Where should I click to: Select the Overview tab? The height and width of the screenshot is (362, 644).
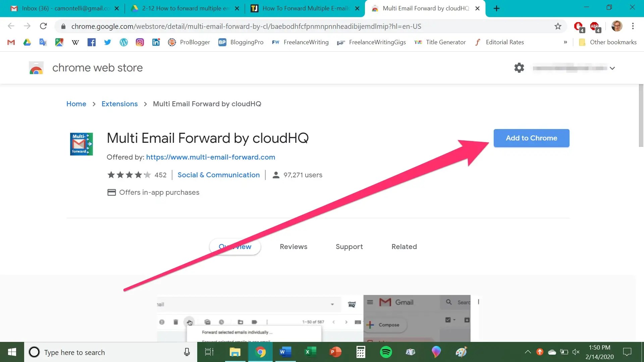235,247
